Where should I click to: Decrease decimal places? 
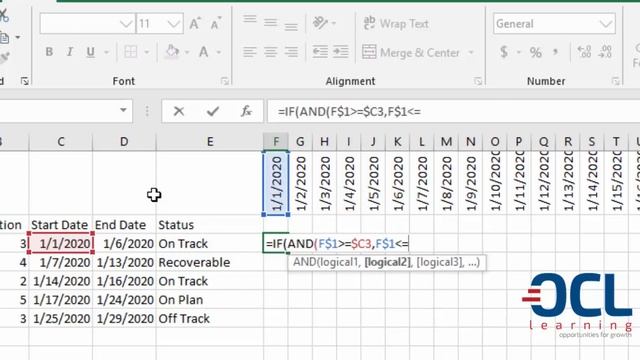(x=605, y=52)
